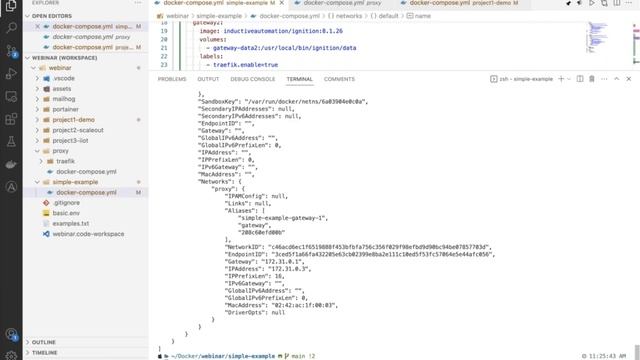The width and height of the screenshot is (640, 360).
Task: Create a new terminal with plus icon
Action: point(561,79)
